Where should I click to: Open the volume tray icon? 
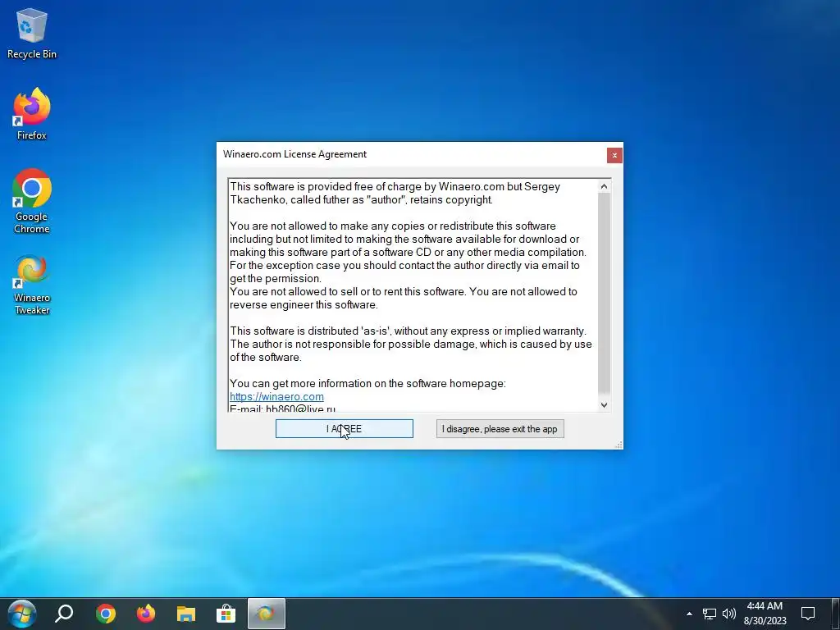click(729, 614)
